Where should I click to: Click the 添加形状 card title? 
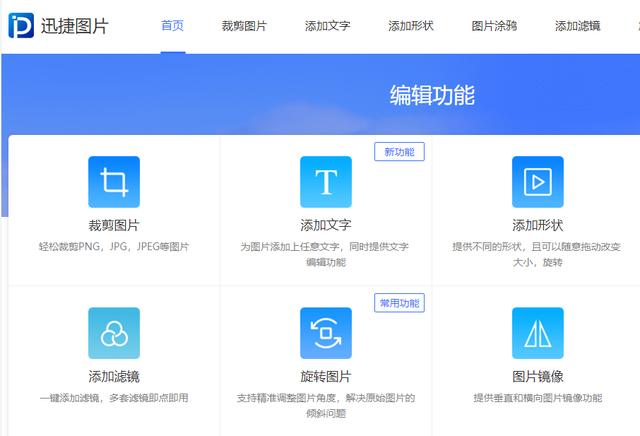538,225
